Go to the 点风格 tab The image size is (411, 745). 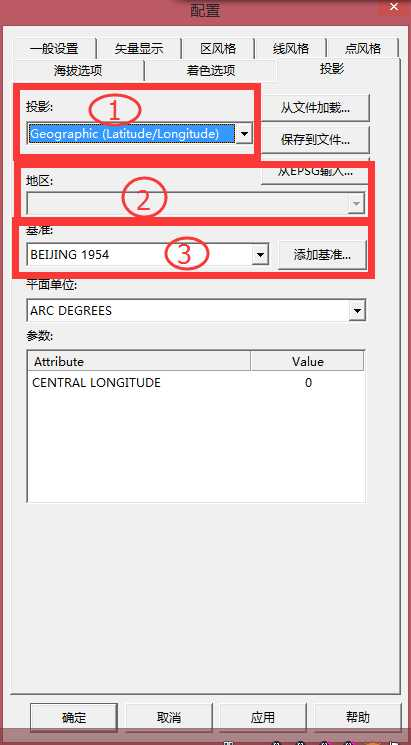362,48
